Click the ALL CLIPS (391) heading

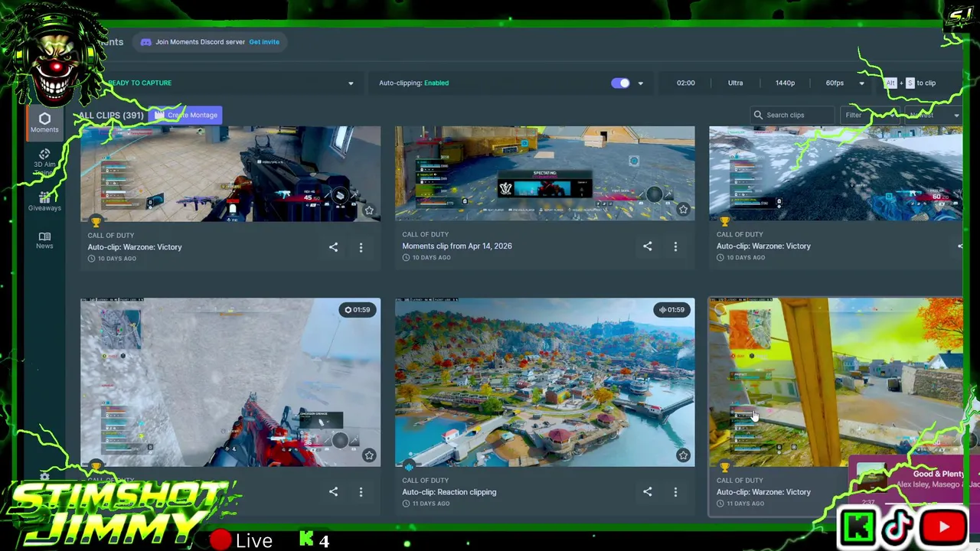pyautogui.click(x=111, y=116)
